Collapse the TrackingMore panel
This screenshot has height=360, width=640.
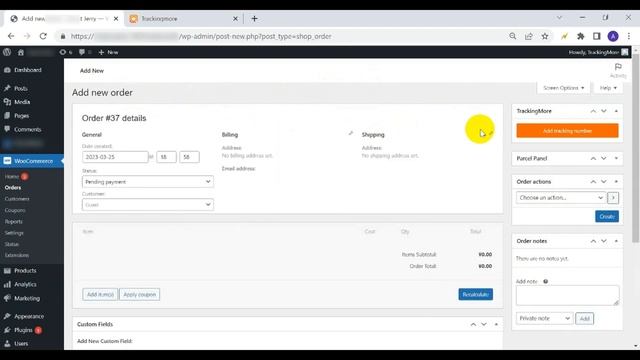tap(616, 111)
